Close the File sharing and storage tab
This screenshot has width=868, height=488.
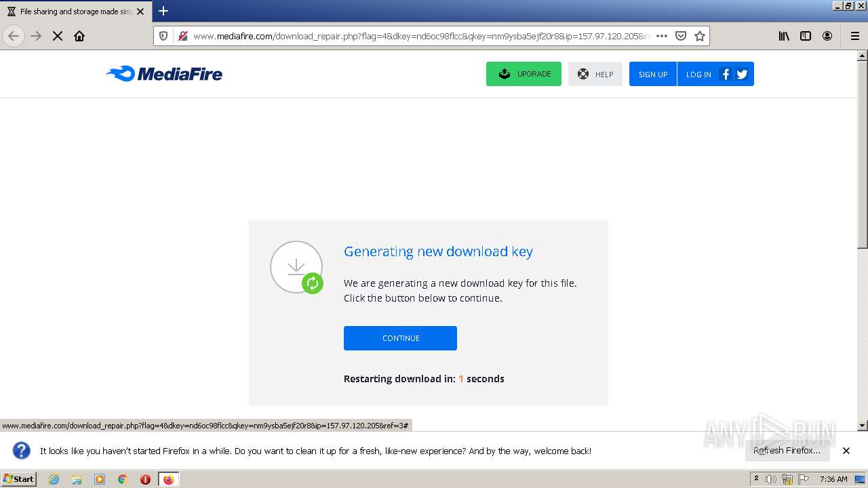(140, 12)
